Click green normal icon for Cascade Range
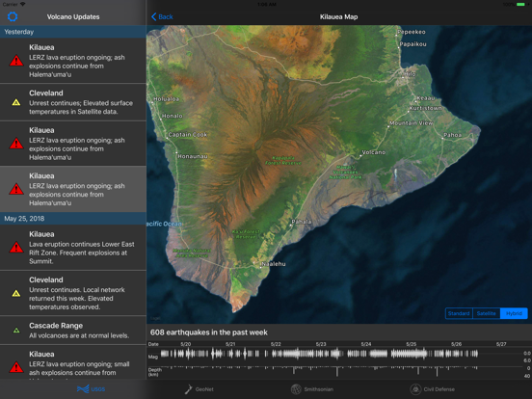 (x=16, y=331)
